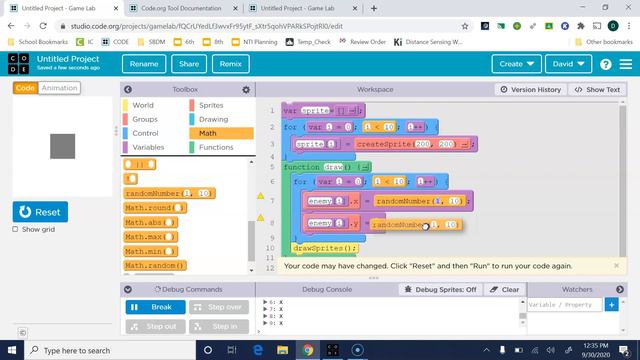Click the Remix button

(231, 64)
